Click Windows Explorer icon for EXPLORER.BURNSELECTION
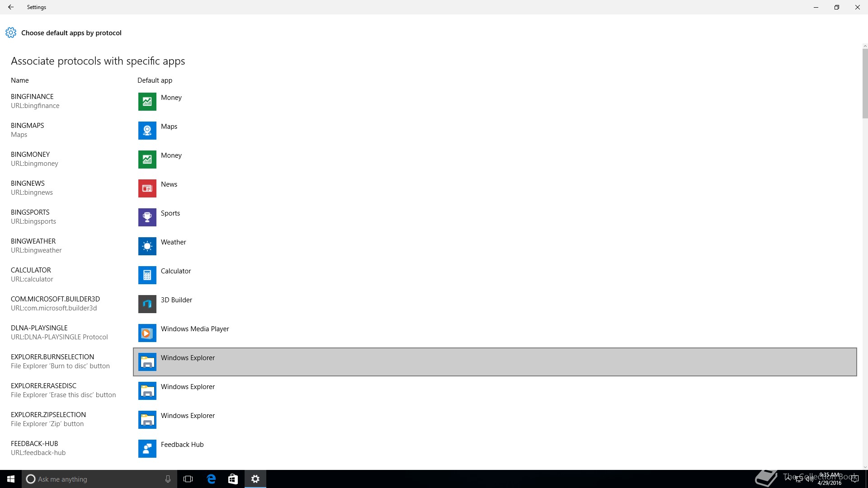 tap(147, 362)
